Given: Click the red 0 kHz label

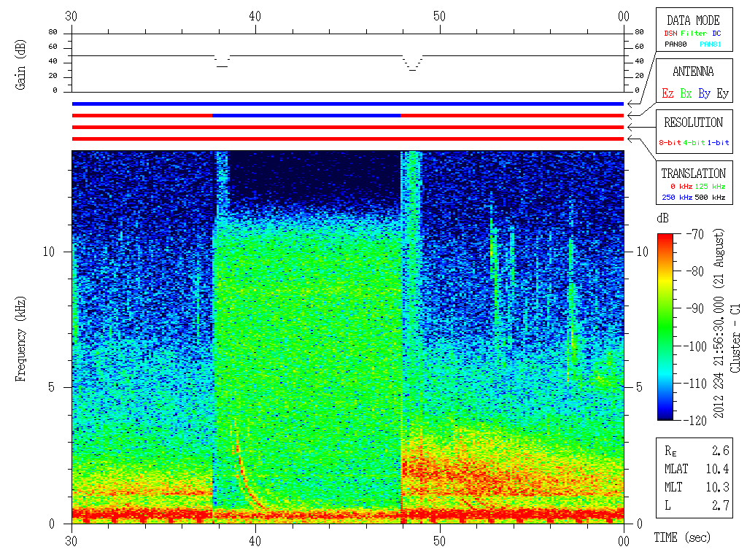Looking at the screenshot, I should click(x=681, y=186).
